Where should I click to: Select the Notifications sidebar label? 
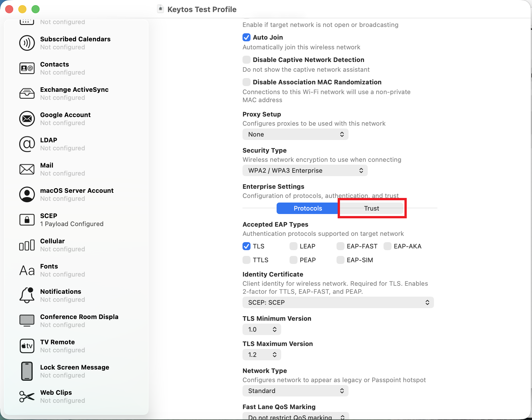pyautogui.click(x=60, y=291)
